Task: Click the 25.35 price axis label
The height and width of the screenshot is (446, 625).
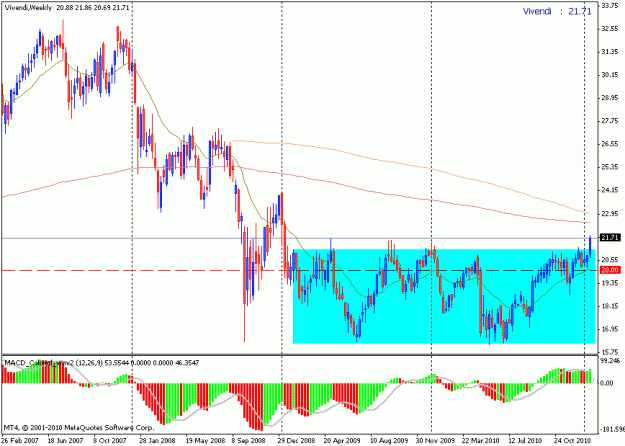Action: pyautogui.click(x=610, y=167)
